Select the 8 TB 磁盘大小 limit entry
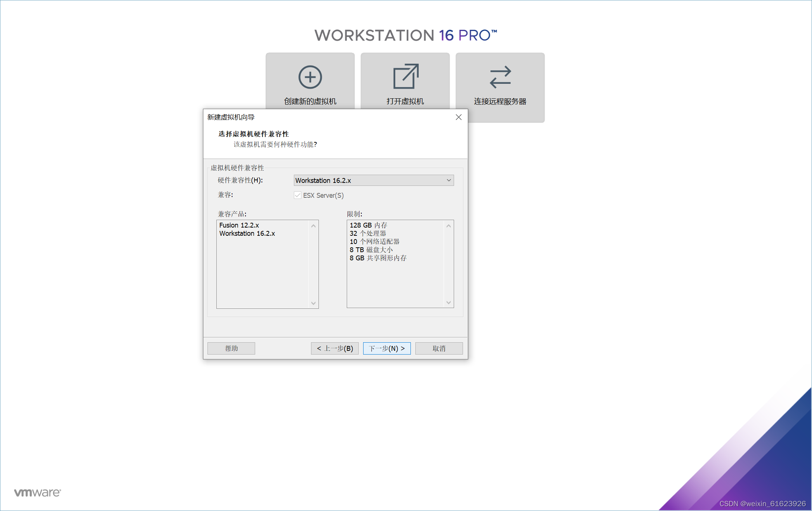The image size is (812, 511). coord(371,250)
